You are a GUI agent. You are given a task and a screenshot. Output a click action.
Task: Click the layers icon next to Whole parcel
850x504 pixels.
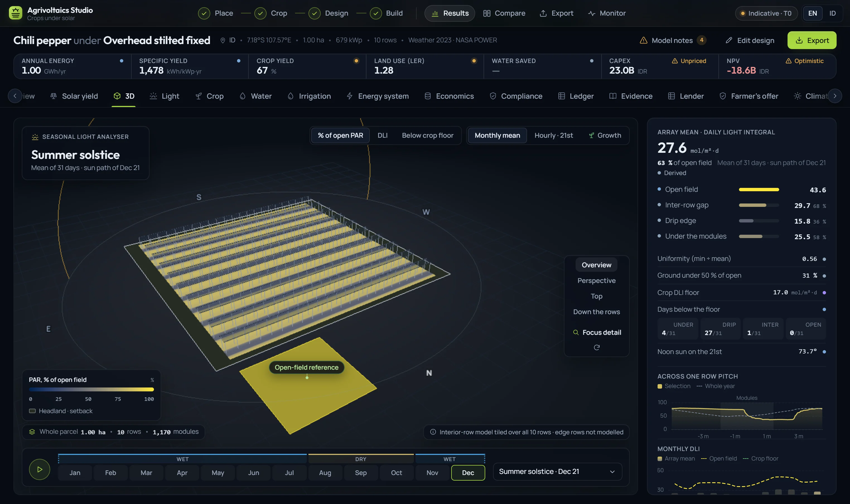tap(32, 432)
